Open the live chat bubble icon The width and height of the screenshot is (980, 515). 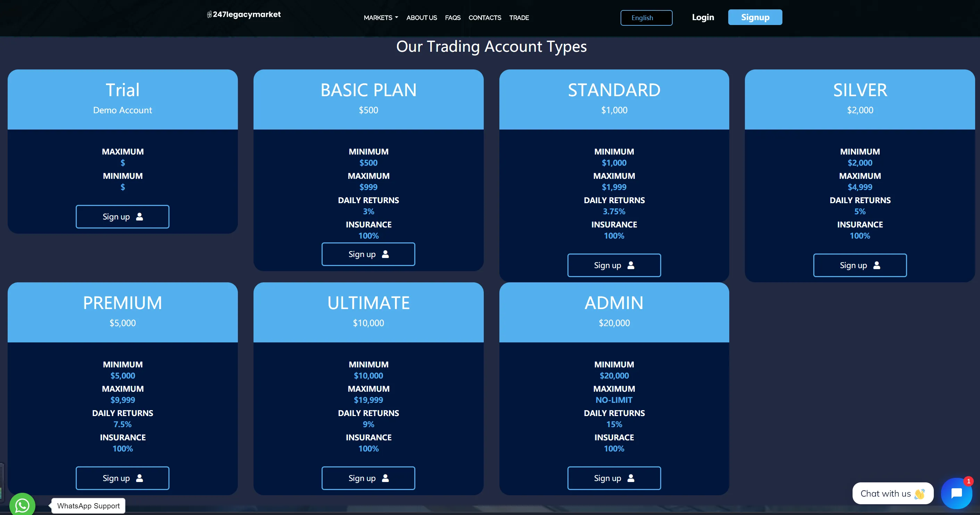pyautogui.click(x=956, y=493)
